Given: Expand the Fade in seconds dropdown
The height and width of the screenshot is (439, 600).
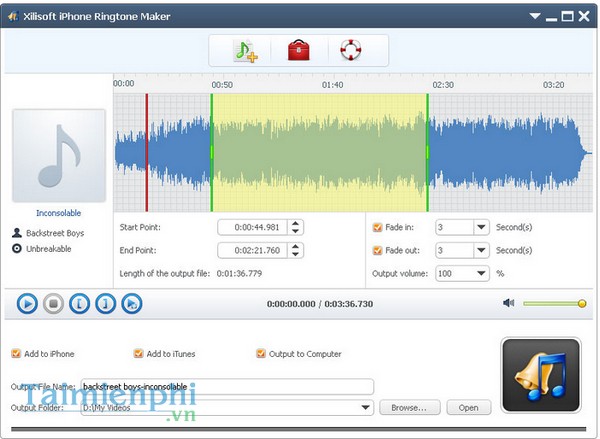Looking at the screenshot, I should (481, 227).
